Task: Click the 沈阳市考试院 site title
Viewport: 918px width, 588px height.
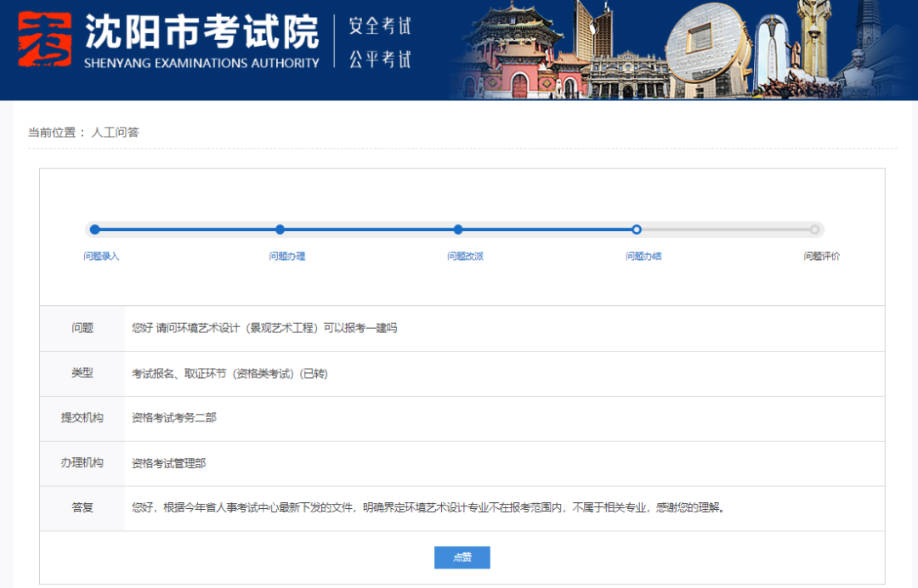Action: click(x=201, y=31)
